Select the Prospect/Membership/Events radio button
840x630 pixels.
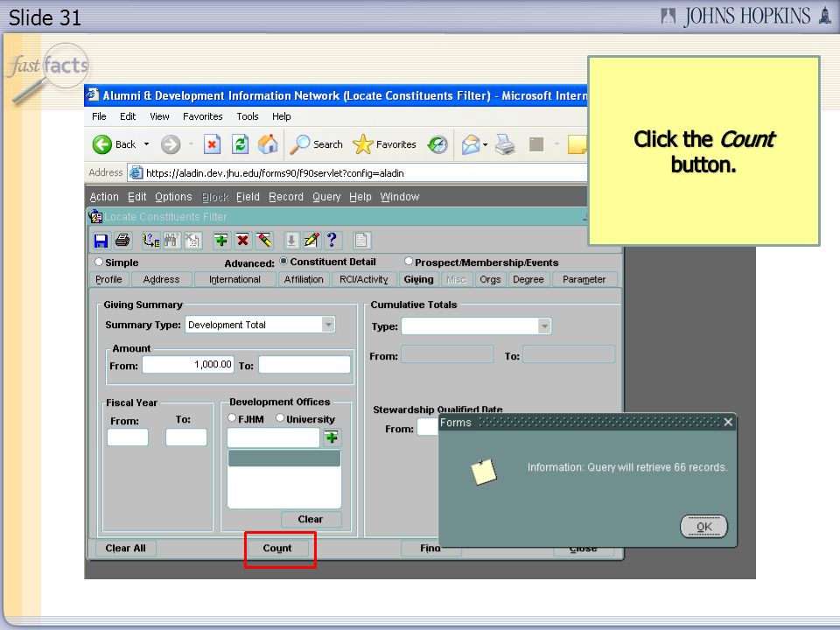click(409, 261)
